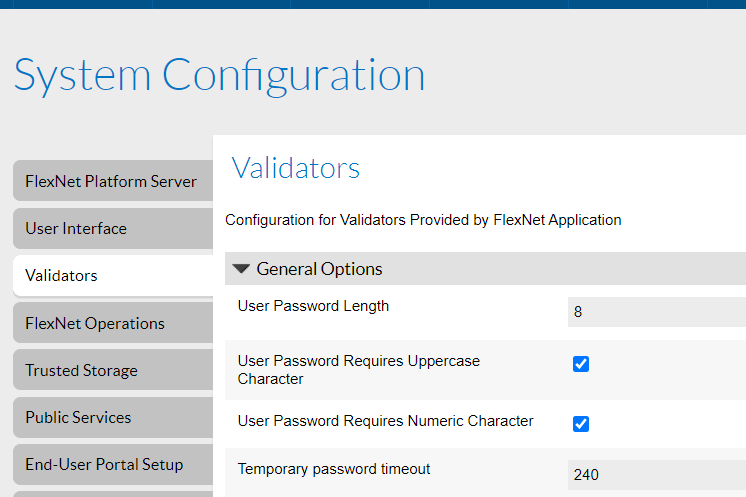Toggle User Password Requires Uppercase Character checkbox
746x497 pixels.
pos(580,364)
